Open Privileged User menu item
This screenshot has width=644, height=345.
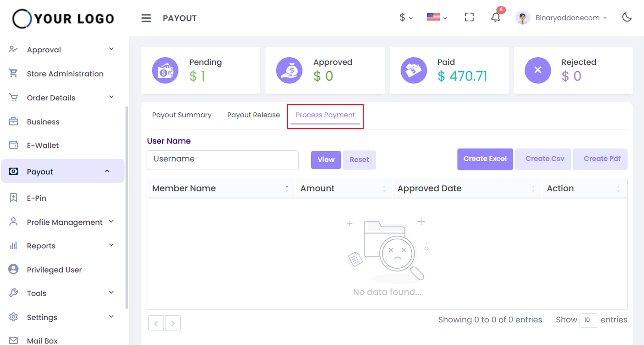54,270
